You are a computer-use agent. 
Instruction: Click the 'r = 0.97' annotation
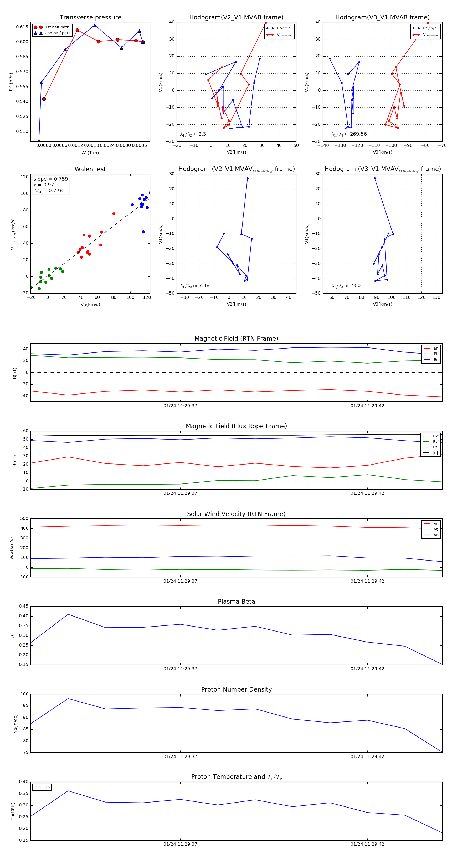(44, 185)
